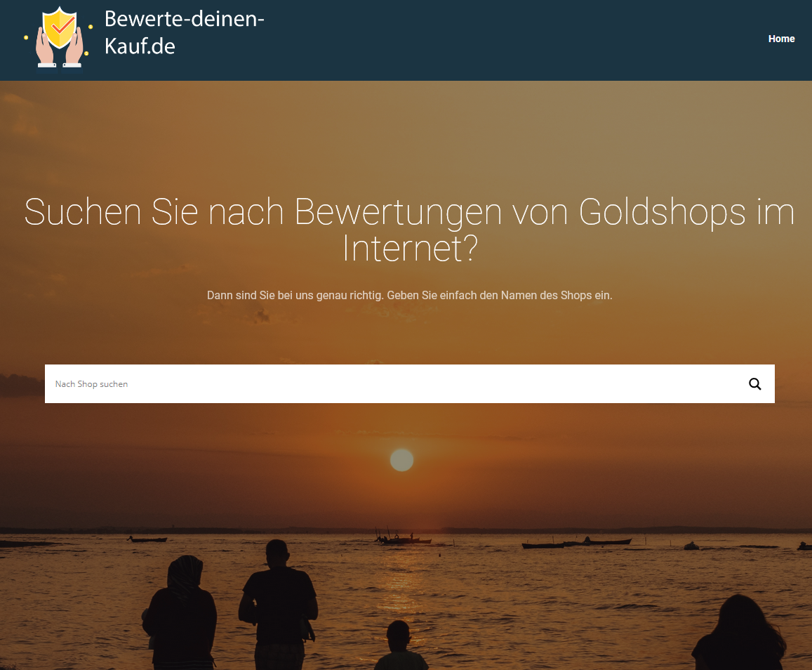The width and height of the screenshot is (812, 670).
Task: Open the Home menu item
Action: [781, 39]
